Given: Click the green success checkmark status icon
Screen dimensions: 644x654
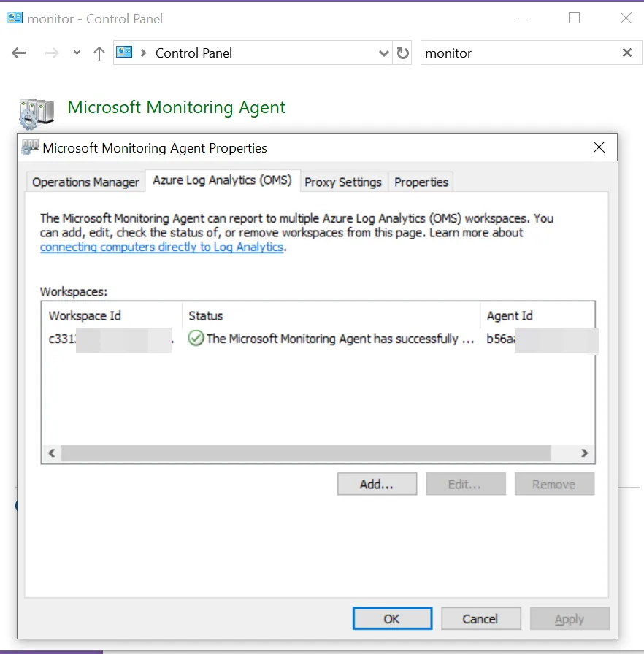Looking at the screenshot, I should point(196,339).
